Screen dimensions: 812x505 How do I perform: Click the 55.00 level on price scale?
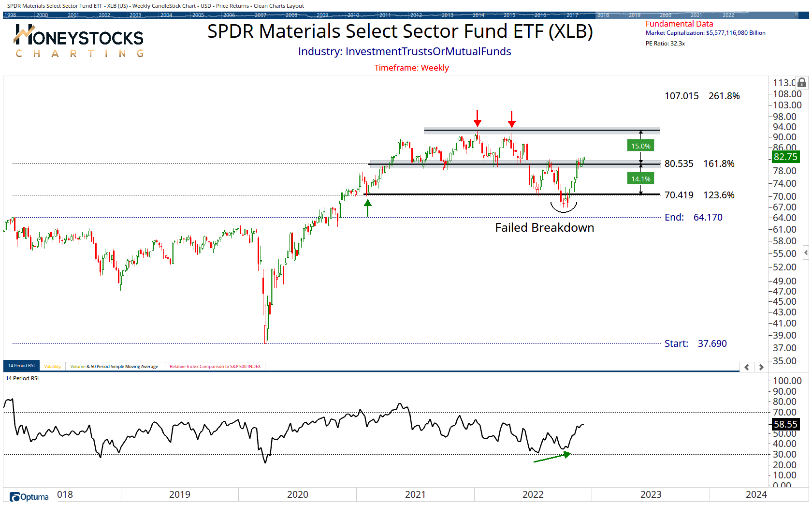click(784, 253)
